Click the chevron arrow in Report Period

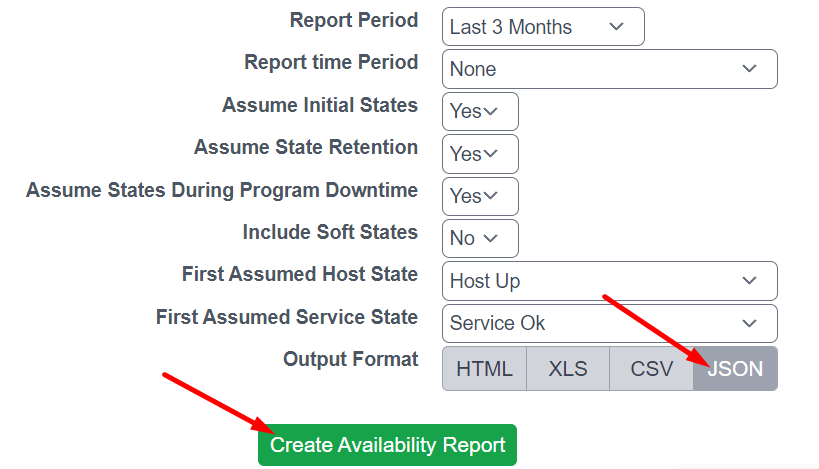coord(617,27)
